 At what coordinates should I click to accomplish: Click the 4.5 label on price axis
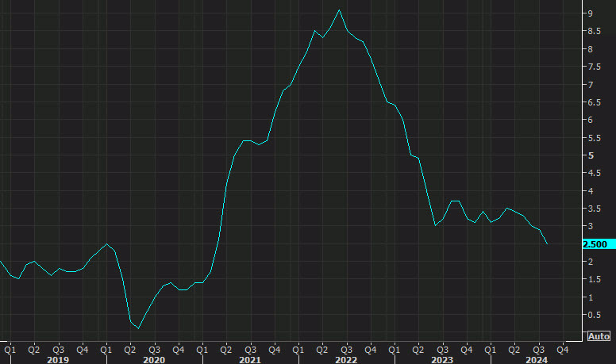(594, 173)
